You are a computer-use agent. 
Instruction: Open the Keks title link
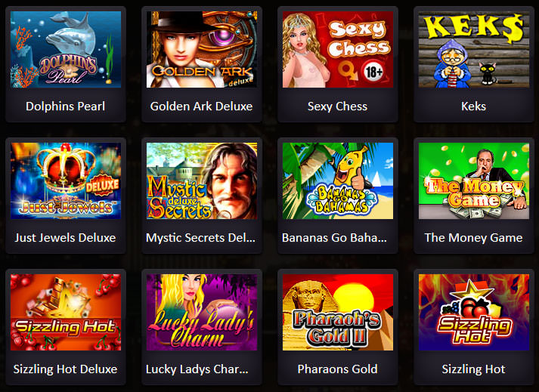point(474,106)
